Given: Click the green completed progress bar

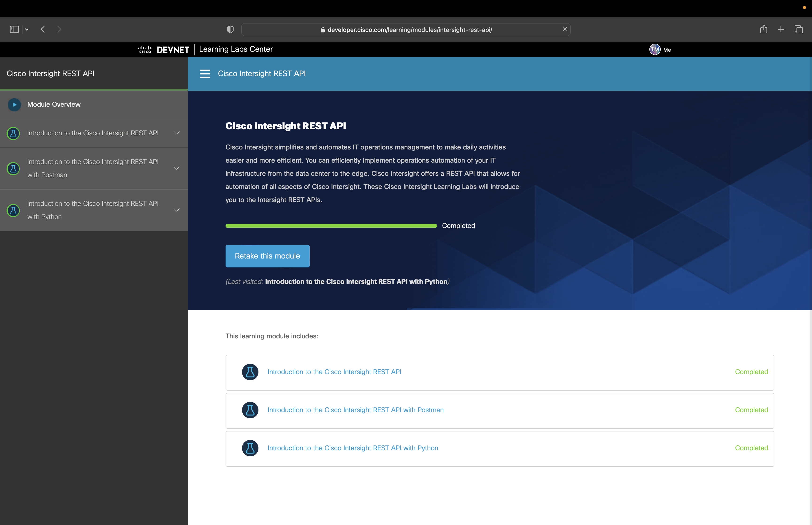Looking at the screenshot, I should (x=331, y=225).
